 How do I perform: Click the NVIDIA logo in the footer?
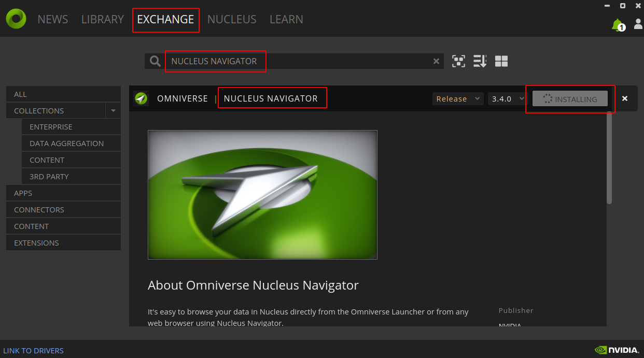618,350
